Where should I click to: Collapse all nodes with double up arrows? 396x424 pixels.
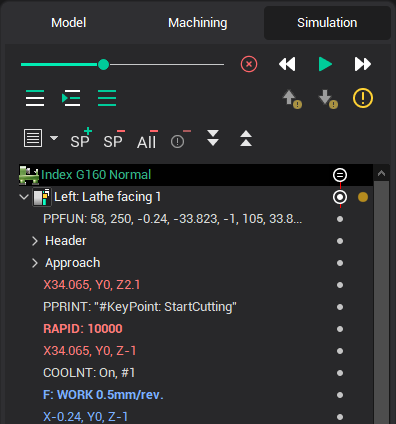coord(246,138)
